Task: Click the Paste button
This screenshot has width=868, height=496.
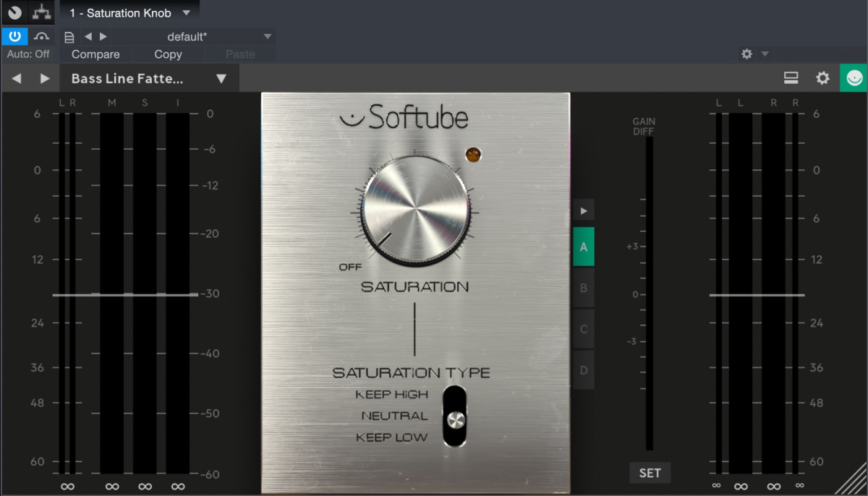Action: click(x=240, y=54)
